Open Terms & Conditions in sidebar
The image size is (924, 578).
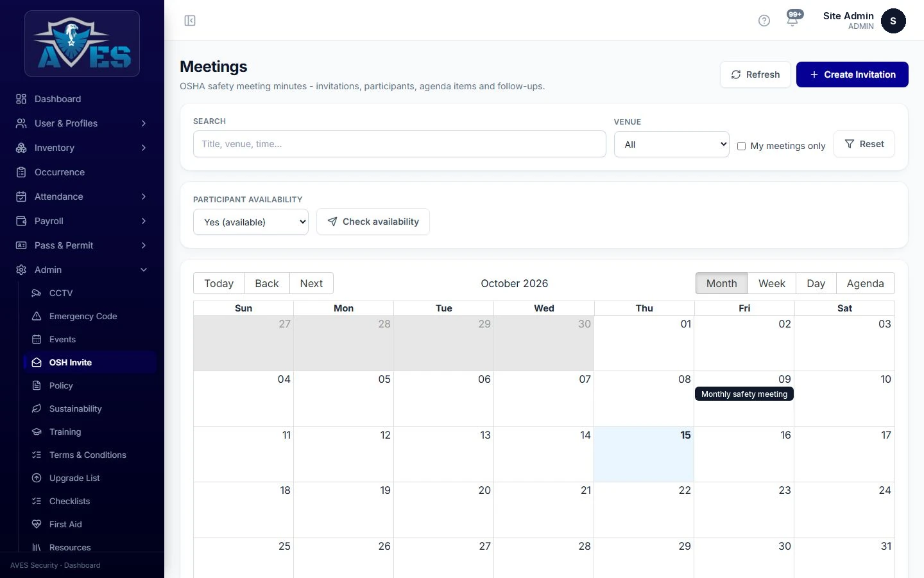87,455
